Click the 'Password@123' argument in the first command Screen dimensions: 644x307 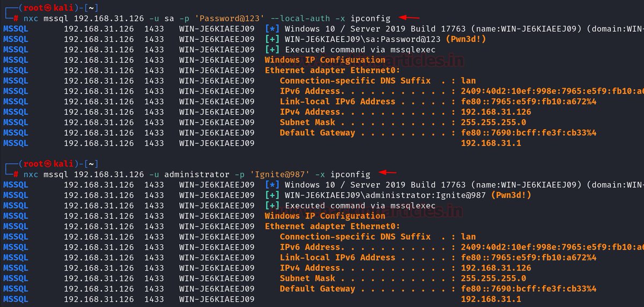[x=230, y=18]
